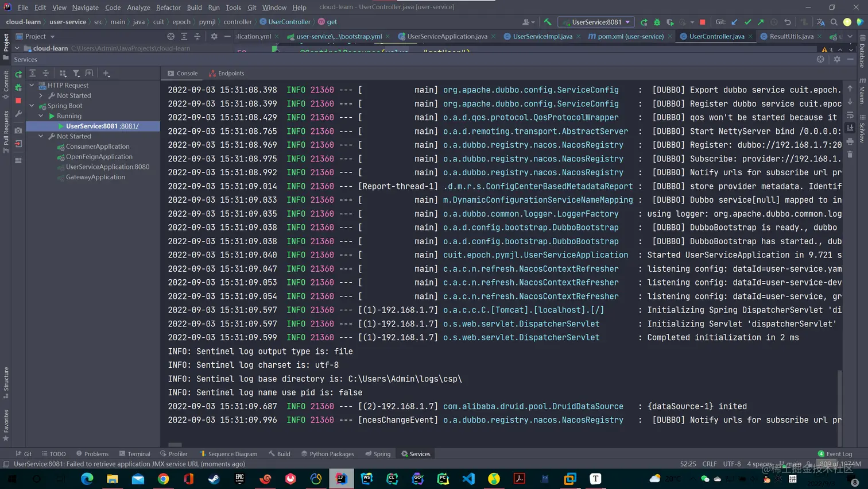Open the Event Log
This screenshot has height=489, width=868.
(x=835, y=454)
